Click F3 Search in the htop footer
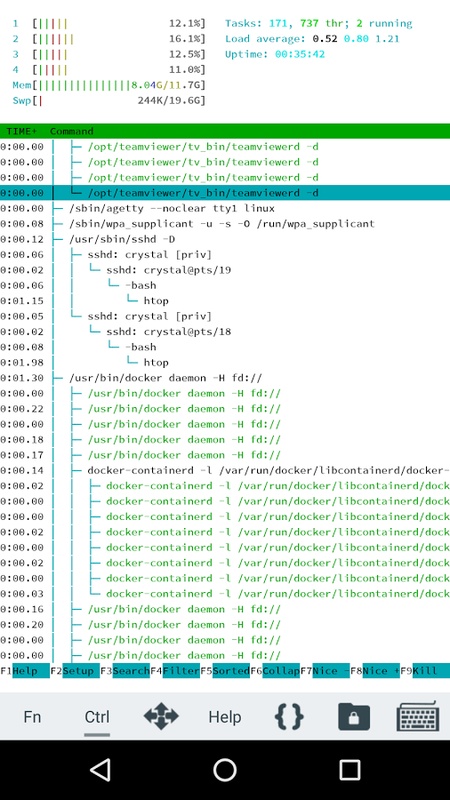The image size is (450, 800). [125, 670]
